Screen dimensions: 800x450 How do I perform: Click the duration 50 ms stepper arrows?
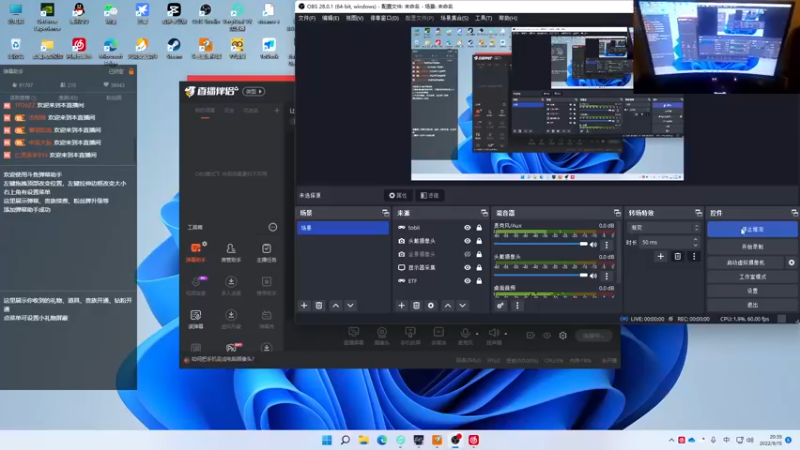tap(696, 242)
